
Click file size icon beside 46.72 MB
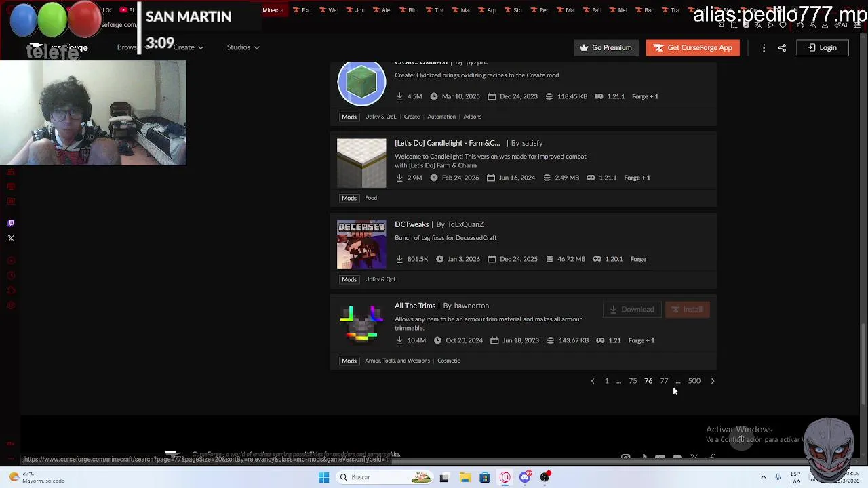coord(550,259)
